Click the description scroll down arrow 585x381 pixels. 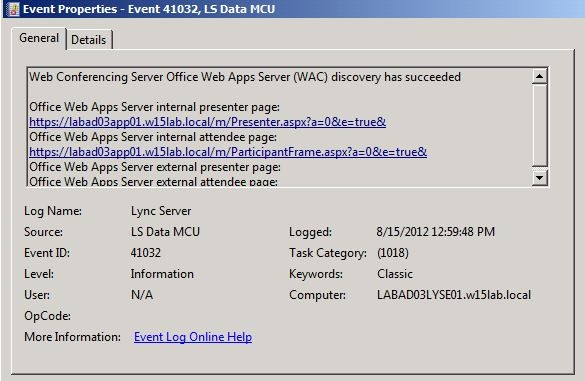point(539,178)
